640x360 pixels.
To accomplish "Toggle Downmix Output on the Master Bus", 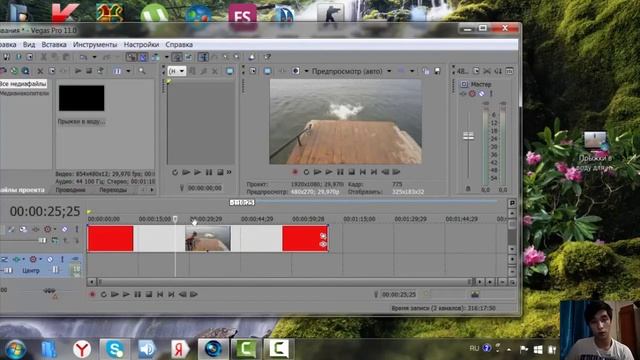I will point(487,71).
